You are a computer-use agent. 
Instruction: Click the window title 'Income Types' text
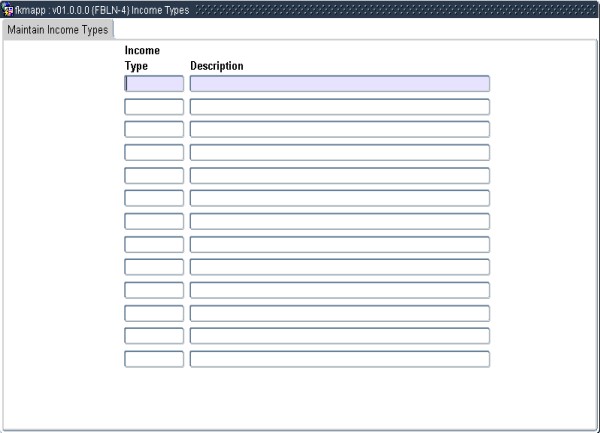[x=160, y=10]
